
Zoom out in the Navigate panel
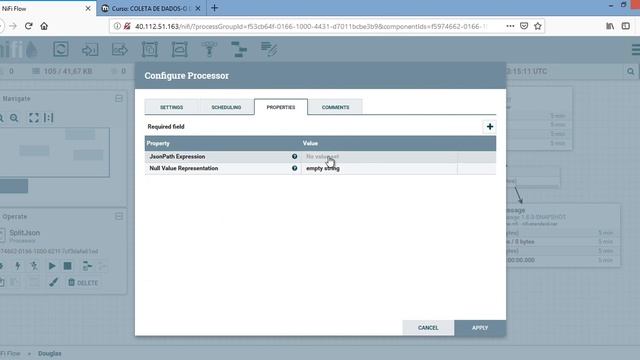[14, 118]
